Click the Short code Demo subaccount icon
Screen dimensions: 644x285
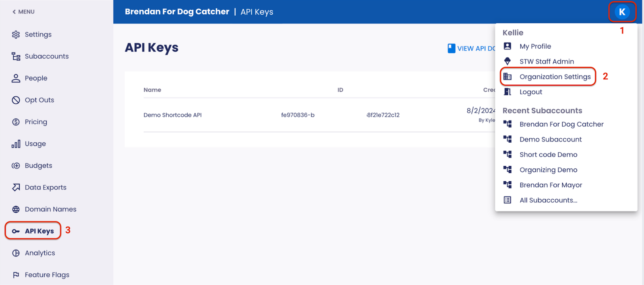(508, 154)
